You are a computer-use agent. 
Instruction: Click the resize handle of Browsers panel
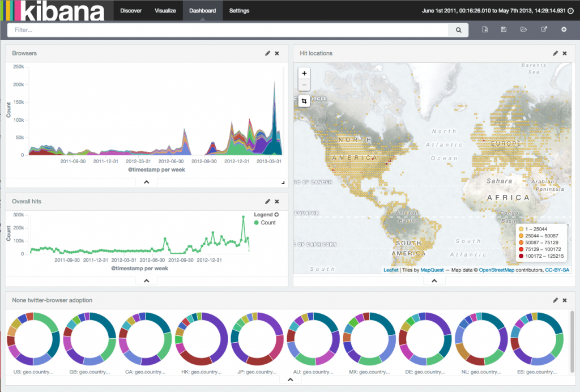pos(283,182)
